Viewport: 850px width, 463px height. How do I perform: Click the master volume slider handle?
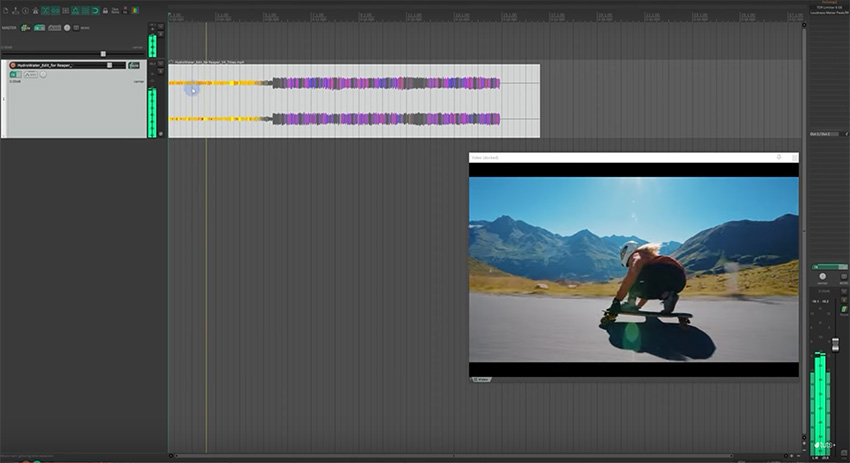coord(103,54)
